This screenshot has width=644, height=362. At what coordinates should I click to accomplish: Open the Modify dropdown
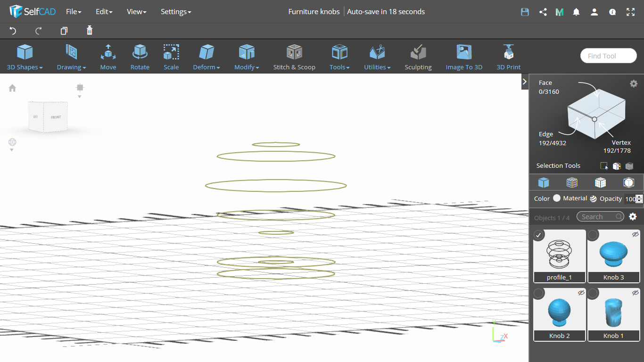click(247, 57)
